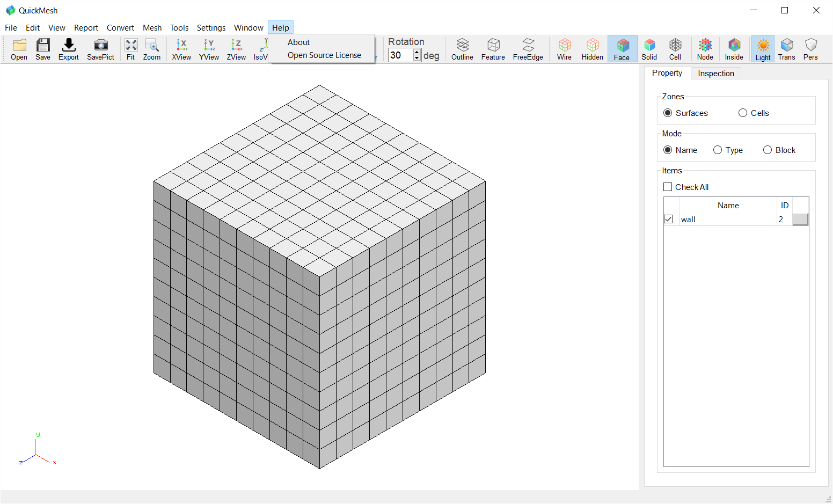This screenshot has width=833, height=504.
Task: Toggle Face rendering mode
Action: tap(622, 49)
